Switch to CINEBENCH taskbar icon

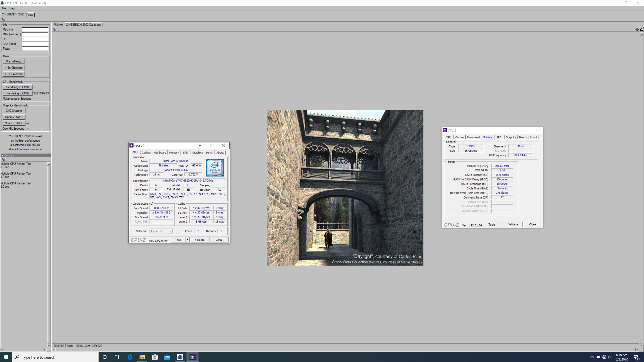180,357
